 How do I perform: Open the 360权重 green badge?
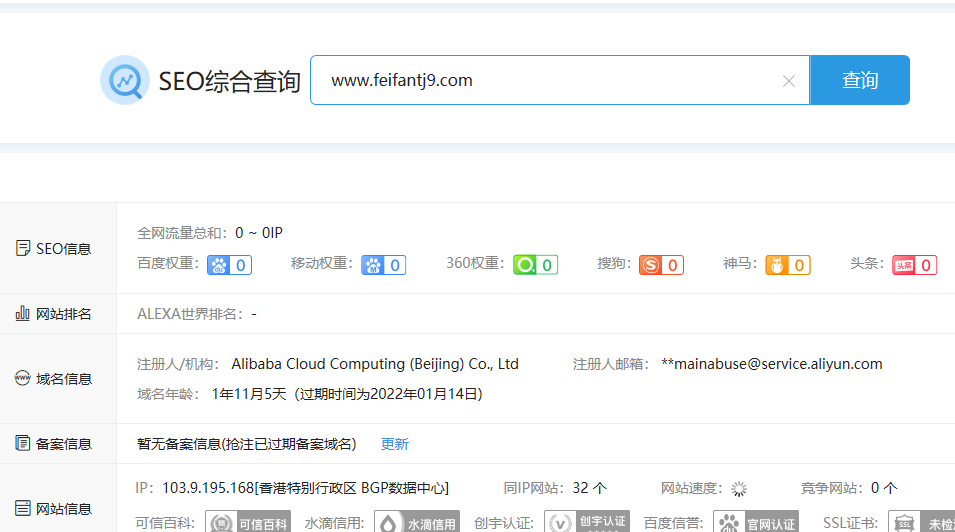click(535, 265)
